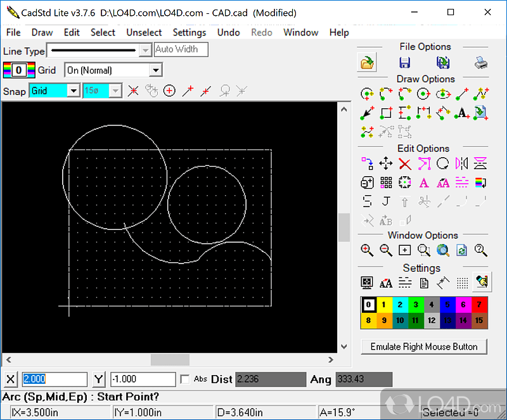This screenshot has height=420, width=507.
Task: Select the Text drawing tool
Action: [x=461, y=112]
